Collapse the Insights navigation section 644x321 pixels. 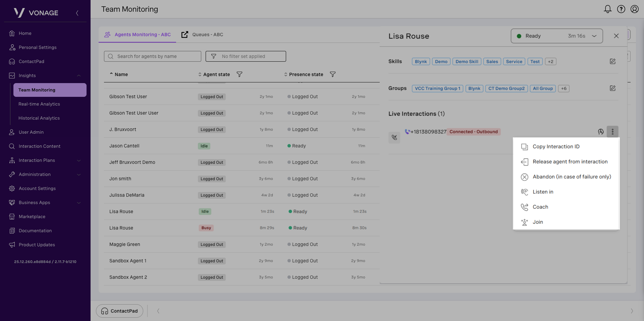[x=79, y=76]
